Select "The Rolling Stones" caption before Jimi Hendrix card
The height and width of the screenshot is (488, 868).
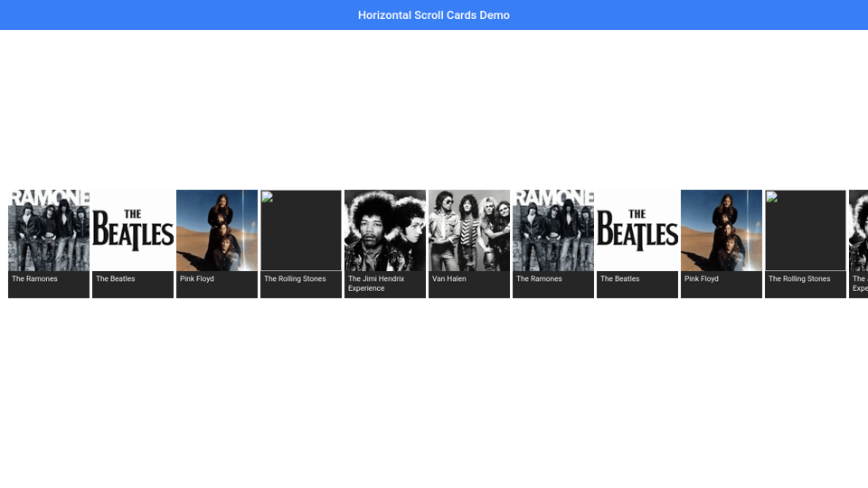(295, 279)
